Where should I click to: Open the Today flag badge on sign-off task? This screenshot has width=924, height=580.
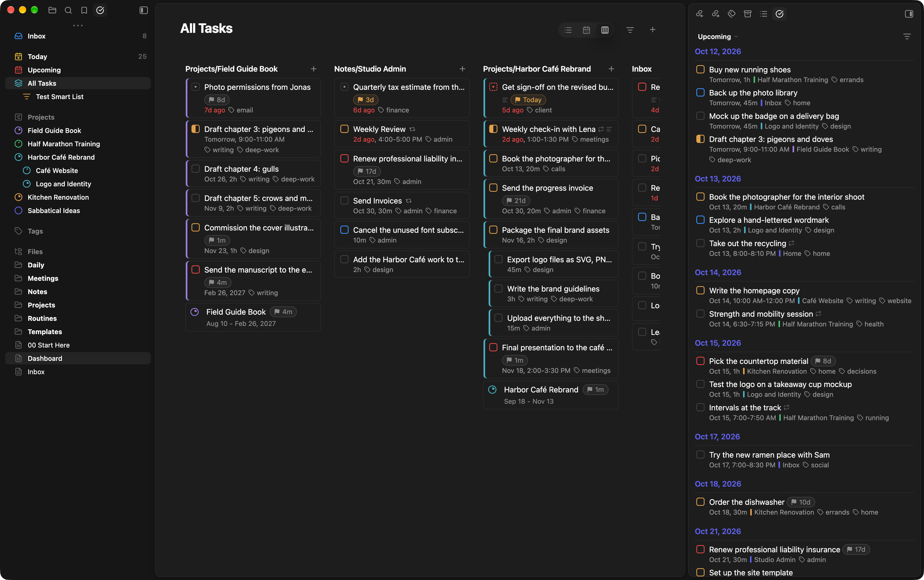pos(528,100)
